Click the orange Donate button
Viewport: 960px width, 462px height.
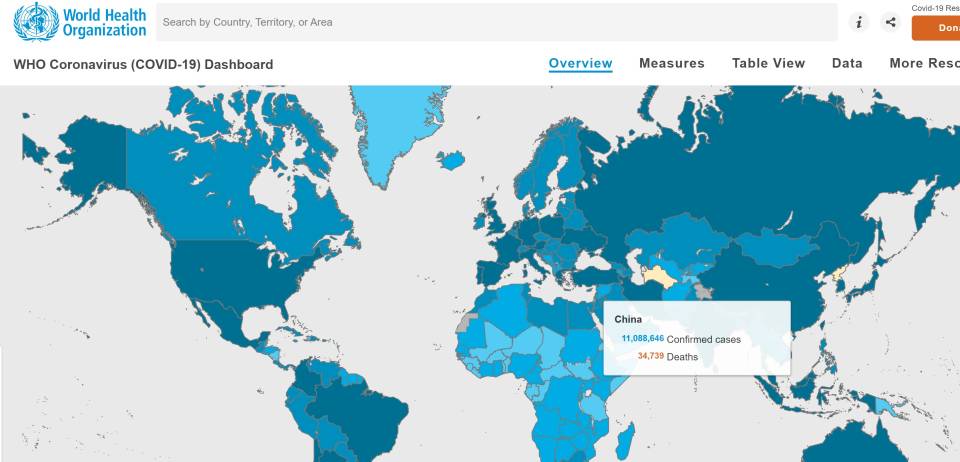click(936, 28)
